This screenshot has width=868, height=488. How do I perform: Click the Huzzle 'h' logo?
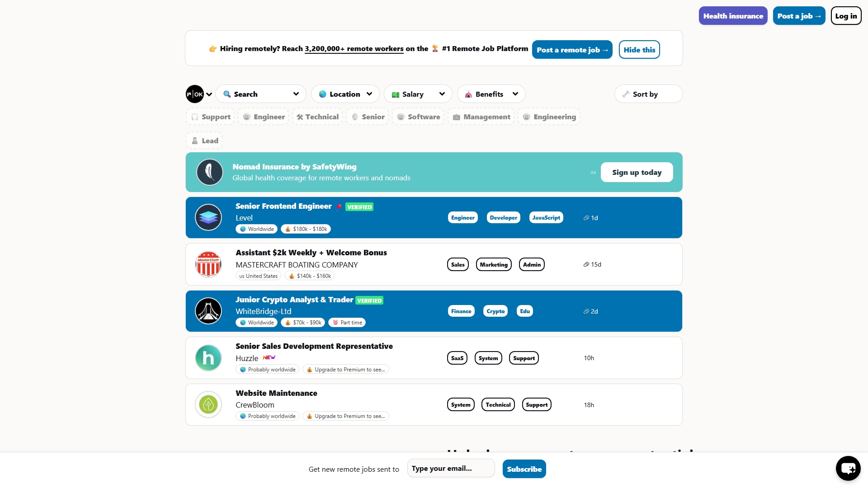click(x=208, y=358)
